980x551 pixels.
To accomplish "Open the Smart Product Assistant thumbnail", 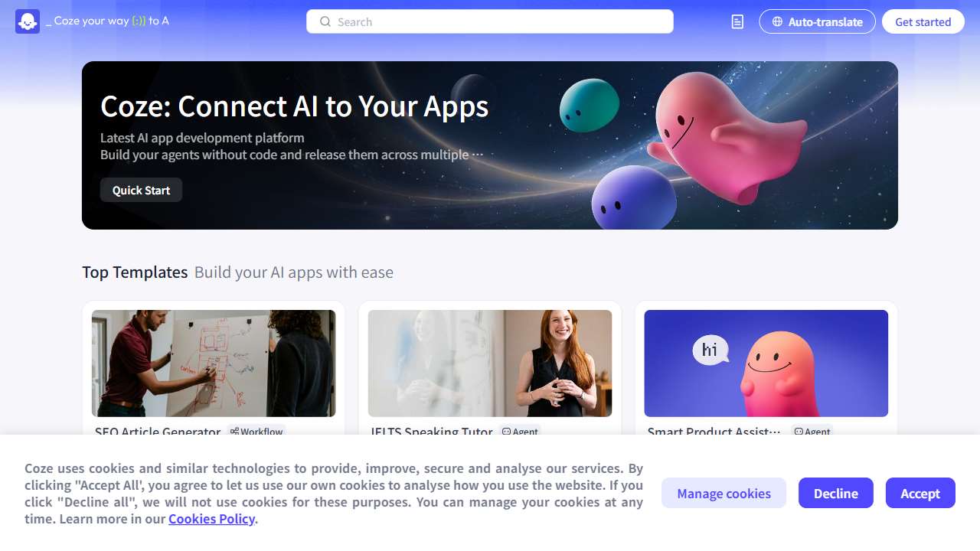I will point(766,364).
